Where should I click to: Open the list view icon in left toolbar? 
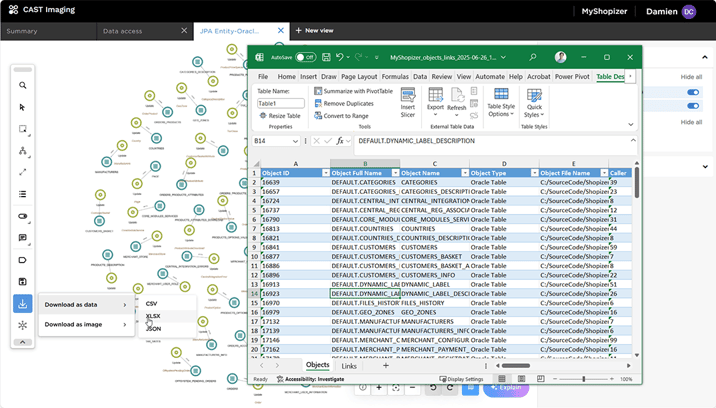tap(22, 194)
